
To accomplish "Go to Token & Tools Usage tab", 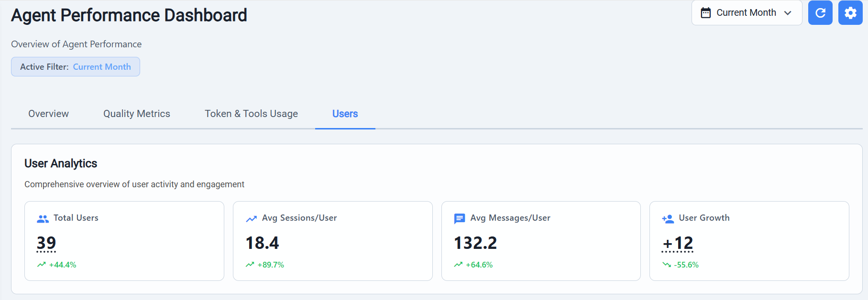I will (x=251, y=114).
